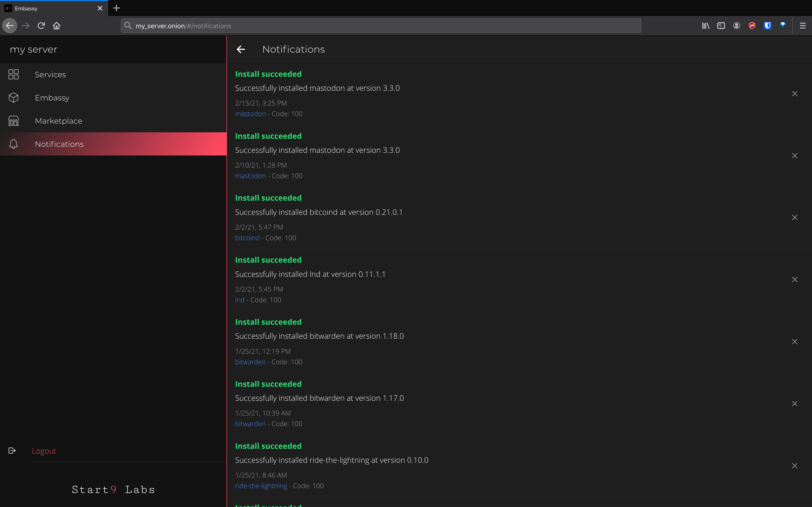Open a new browser tab
Viewport: 812px width, 507px height.
point(116,8)
